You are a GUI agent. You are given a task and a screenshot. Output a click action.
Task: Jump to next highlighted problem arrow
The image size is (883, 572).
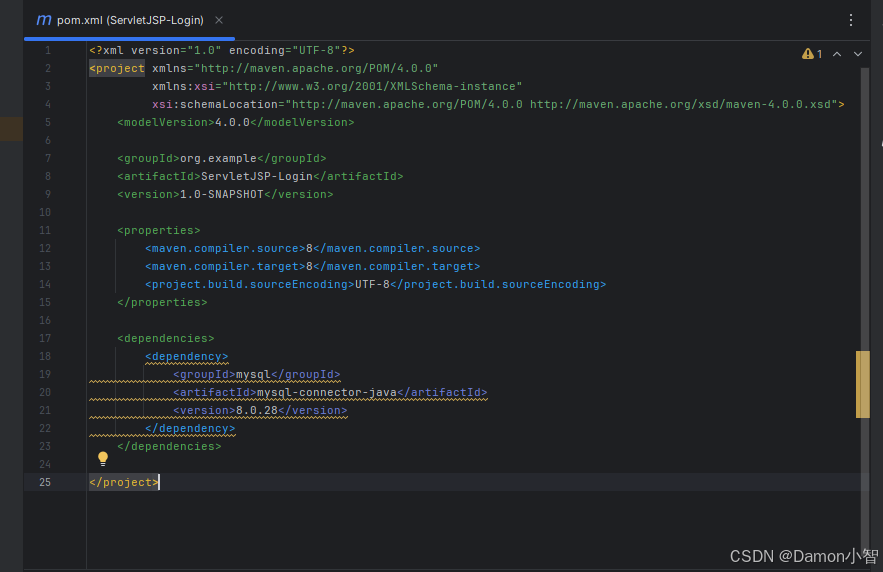(x=858, y=54)
